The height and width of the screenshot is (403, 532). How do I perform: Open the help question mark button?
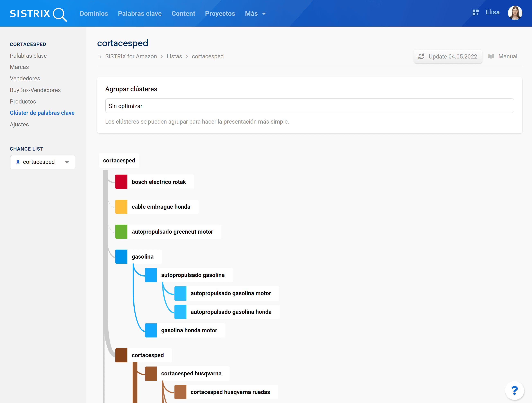[514, 390]
